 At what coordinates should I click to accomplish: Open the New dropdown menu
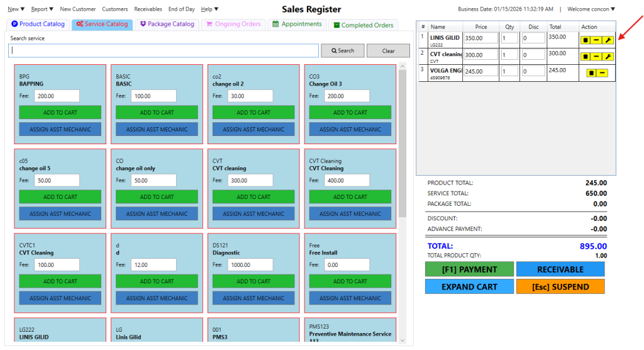coord(16,9)
